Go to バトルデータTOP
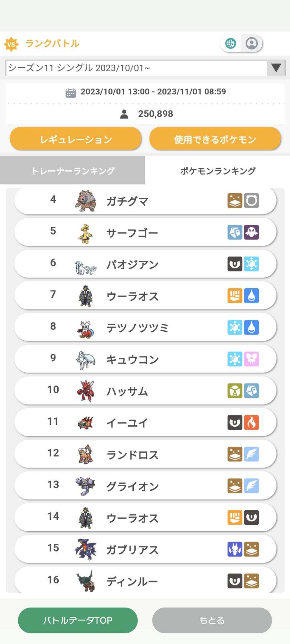The image size is (290, 644). click(78, 620)
